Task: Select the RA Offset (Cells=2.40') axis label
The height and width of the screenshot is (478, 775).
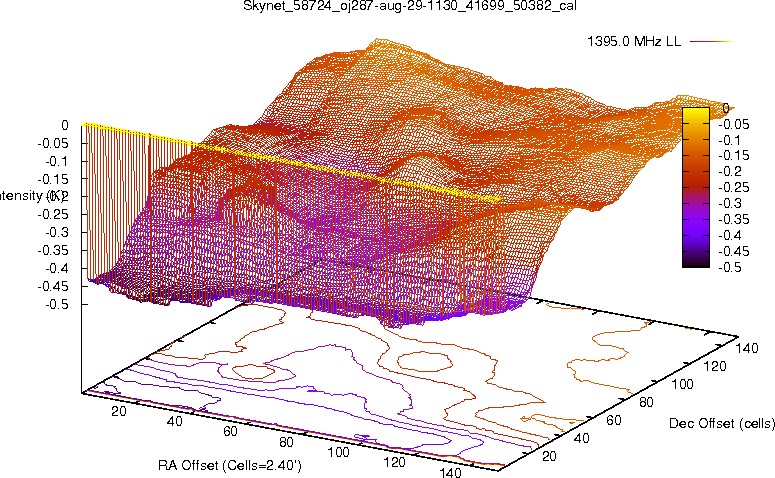Action: pyautogui.click(x=230, y=465)
